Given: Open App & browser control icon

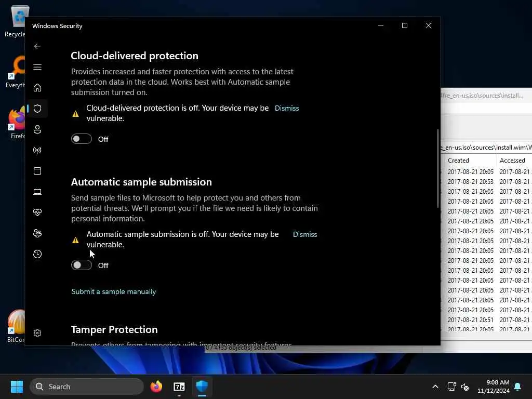Looking at the screenshot, I should [x=37, y=171].
